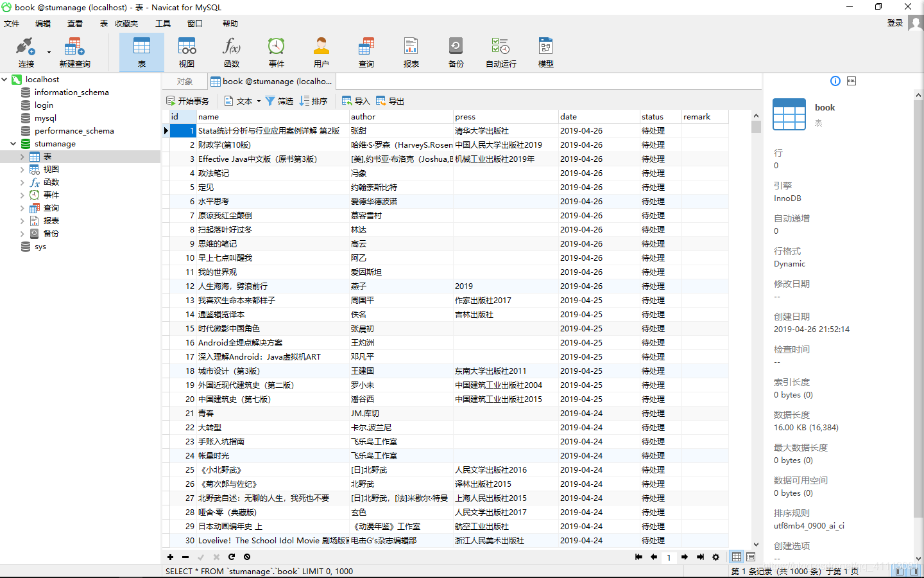Click the 登录 login link
924x578 pixels.
tap(895, 23)
